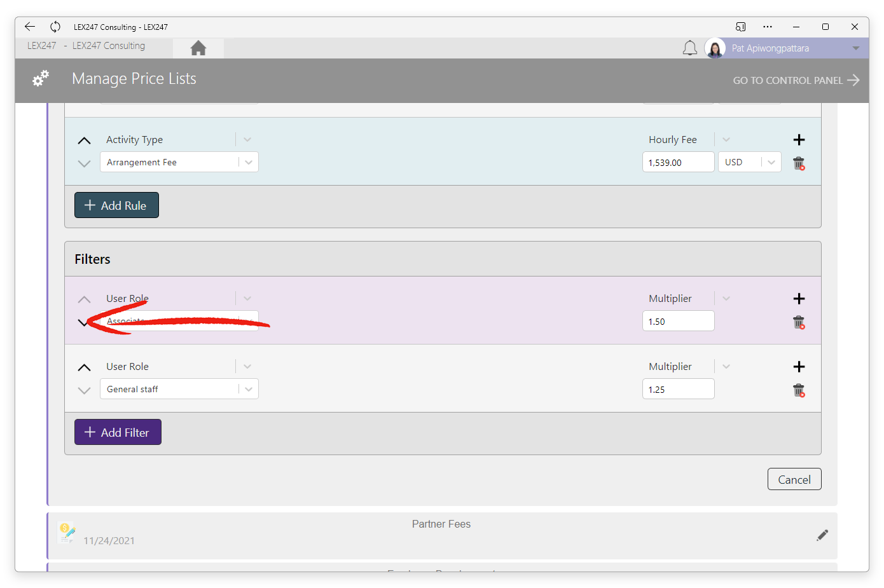
Task: Add a condition to the 1.50 multiplier filter
Action: [x=799, y=299]
